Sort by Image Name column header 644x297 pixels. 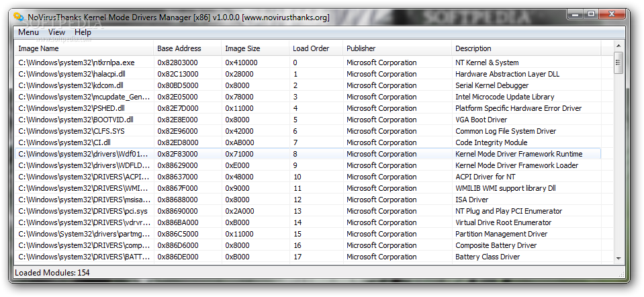84,48
